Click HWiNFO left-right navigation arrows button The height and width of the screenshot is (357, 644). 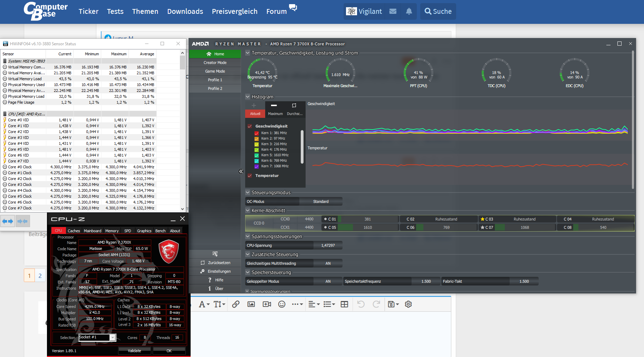click(8, 221)
